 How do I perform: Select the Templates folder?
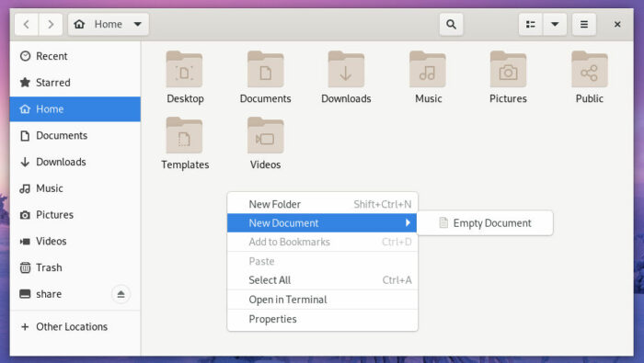(184, 143)
